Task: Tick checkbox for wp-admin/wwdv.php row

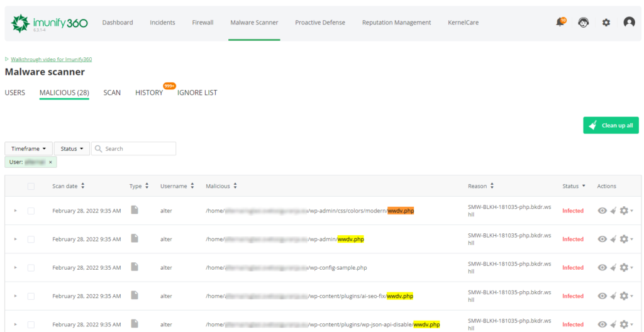Action: (31, 239)
